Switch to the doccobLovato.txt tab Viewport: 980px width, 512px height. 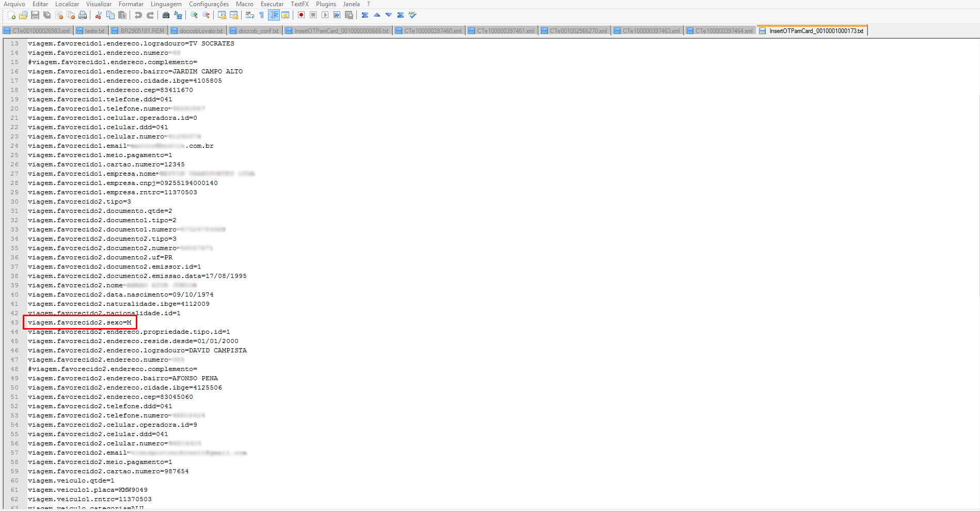[x=197, y=31]
